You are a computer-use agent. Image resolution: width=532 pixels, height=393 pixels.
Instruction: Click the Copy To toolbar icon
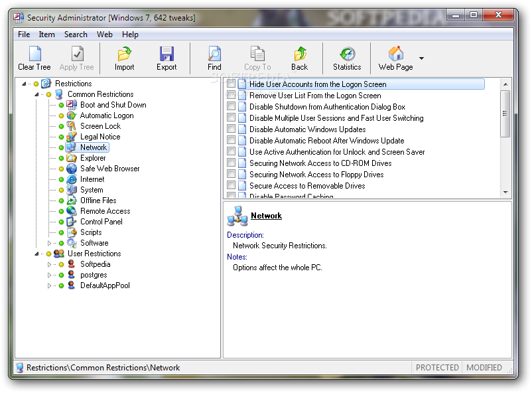[x=257, y=54]
